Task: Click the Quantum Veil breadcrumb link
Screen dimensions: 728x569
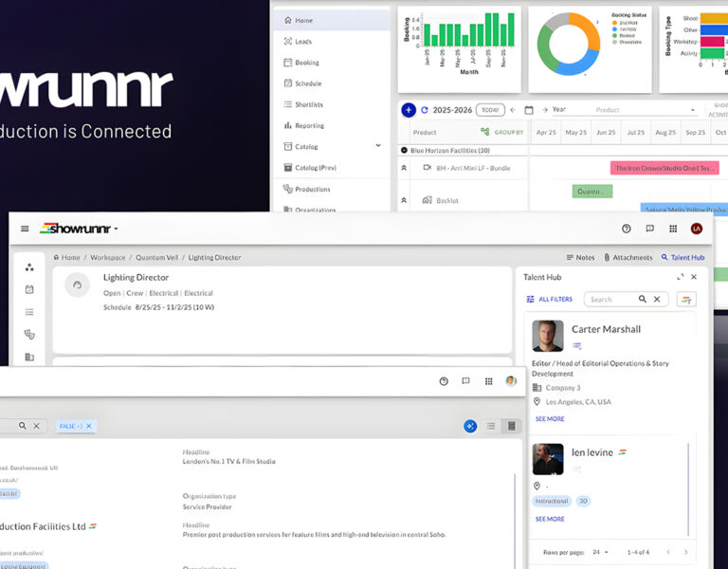Action: (x=157, y=257)
